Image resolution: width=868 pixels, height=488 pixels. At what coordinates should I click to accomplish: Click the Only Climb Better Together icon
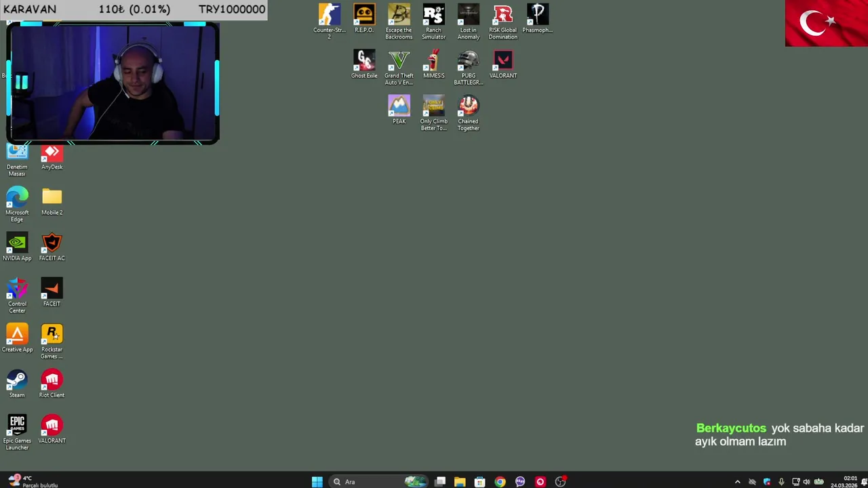[x=433, y=113]
